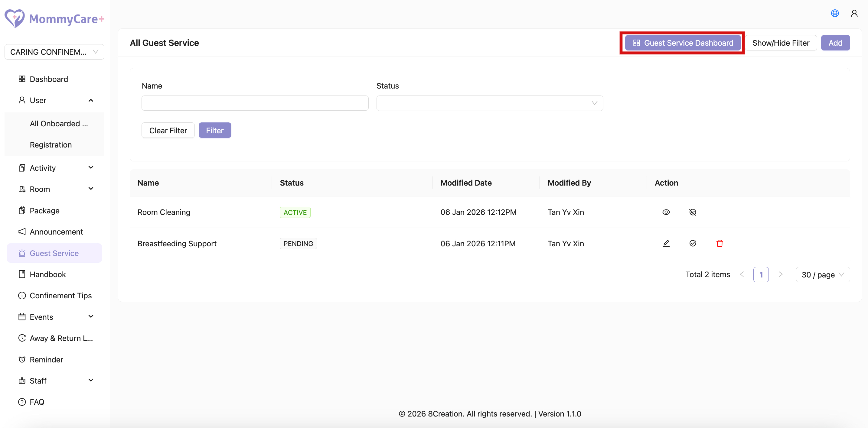Click the Clear Filter button
The height and width of the screenshot is (428, 868).
click(168, 130)
